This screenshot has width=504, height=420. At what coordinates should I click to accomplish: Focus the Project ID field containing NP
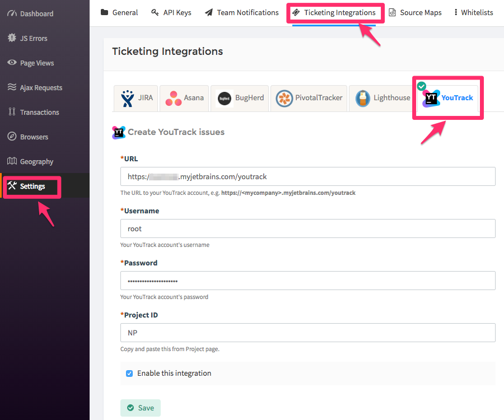click(307, 333)
